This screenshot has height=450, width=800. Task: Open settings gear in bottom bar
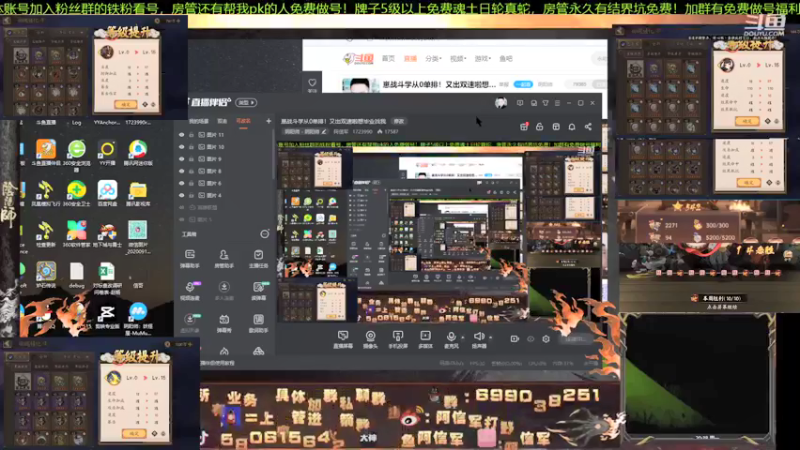tap(546, 339)
